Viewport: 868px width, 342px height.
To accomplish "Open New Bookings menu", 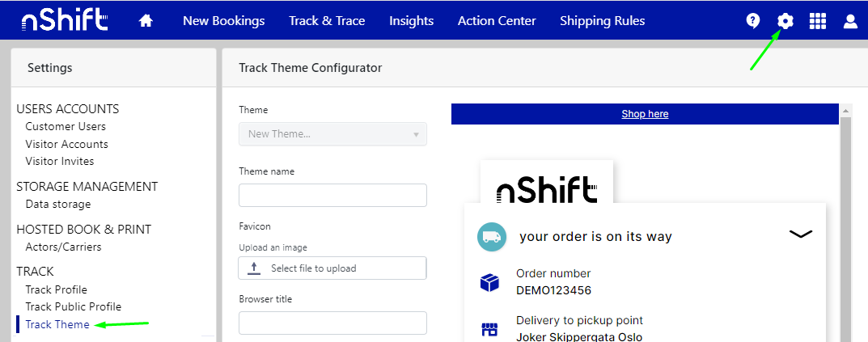I will [223, 21].
